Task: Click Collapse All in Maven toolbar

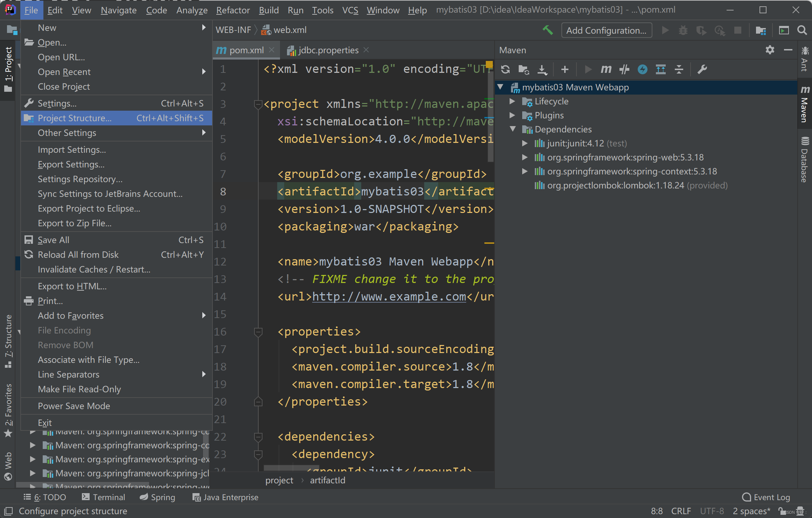Action: (679, 69)
